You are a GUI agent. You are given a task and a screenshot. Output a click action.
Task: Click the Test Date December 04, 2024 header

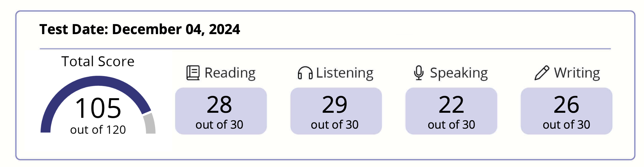pos(140,29)
